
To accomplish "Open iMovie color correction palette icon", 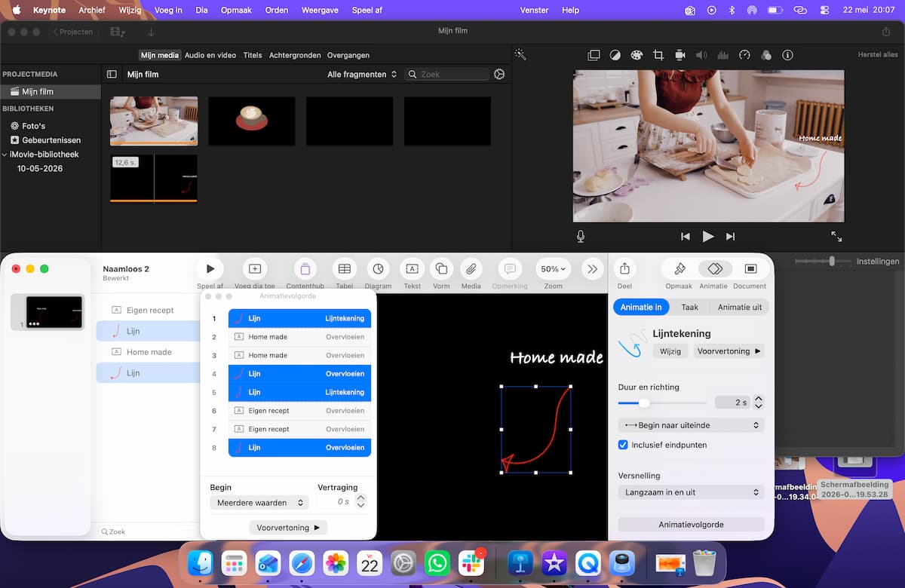I will pyautogui.click(x=637, y=55).
